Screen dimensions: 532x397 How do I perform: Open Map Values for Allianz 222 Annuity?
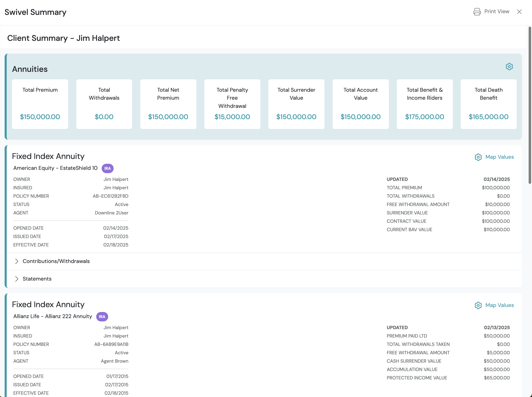(x=499, y=305)
